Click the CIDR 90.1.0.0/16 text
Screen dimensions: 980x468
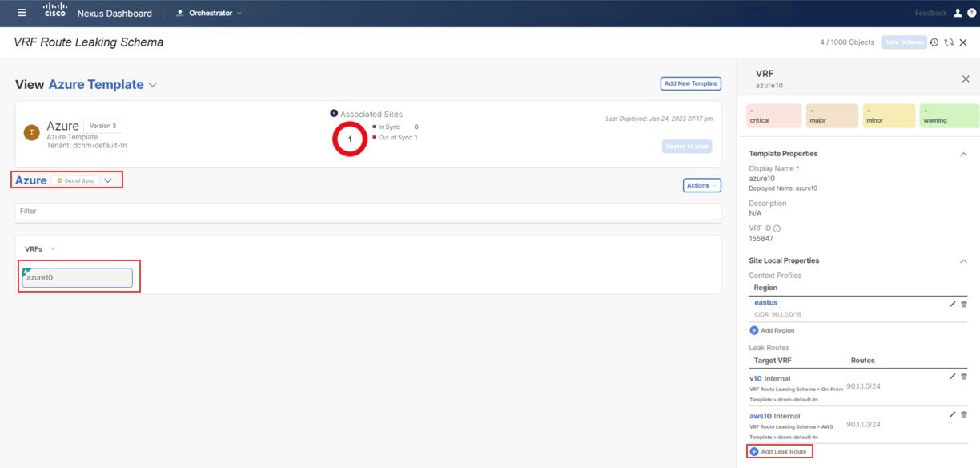coord(776,314)
